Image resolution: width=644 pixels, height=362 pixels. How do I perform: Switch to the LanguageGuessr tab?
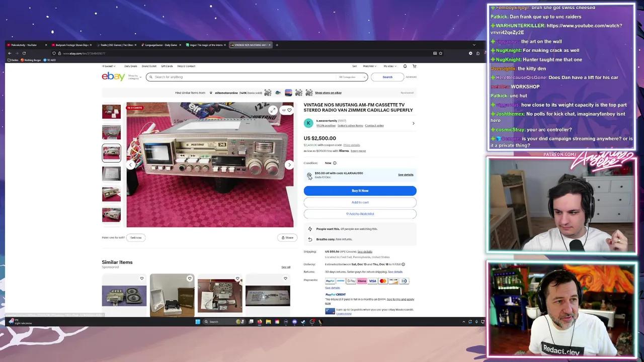[x=161, y=45]
